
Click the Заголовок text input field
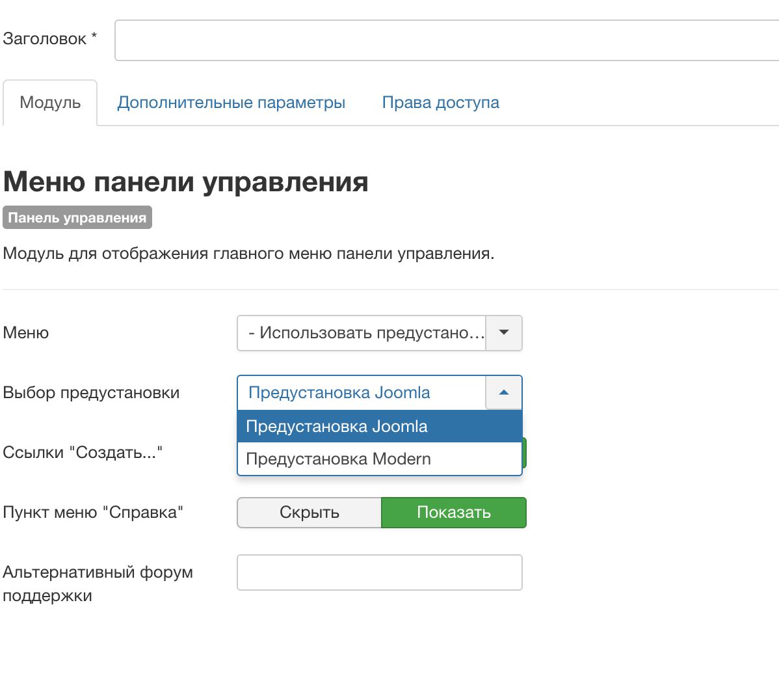coord(446,40)
